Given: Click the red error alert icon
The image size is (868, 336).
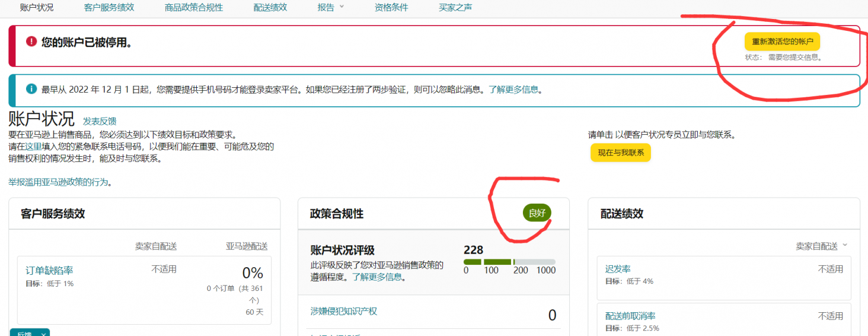Looking at the screenshot, I should point(31,42).
